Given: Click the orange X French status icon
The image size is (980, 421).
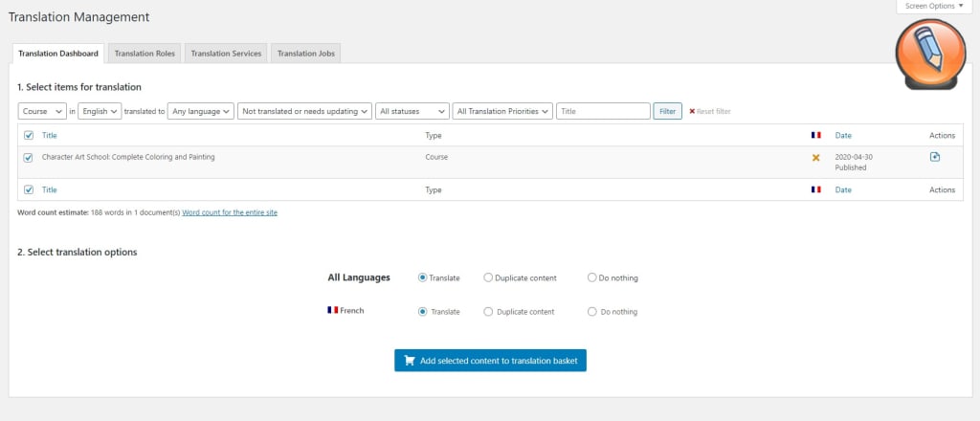Looking at the screenshot, I should click(x=815, y=158).
